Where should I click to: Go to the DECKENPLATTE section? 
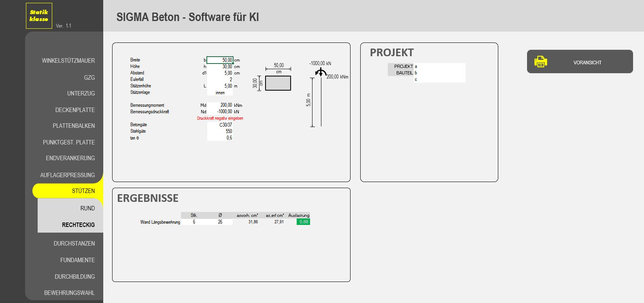click(75, 110)
